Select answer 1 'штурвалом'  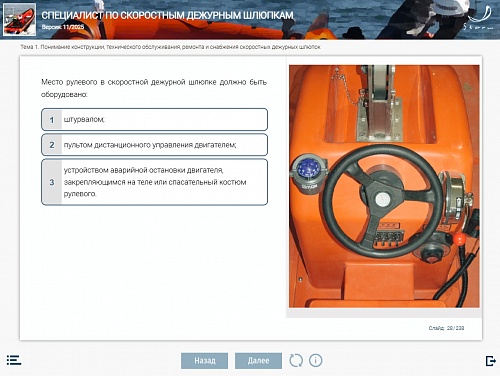coord(154,119)
